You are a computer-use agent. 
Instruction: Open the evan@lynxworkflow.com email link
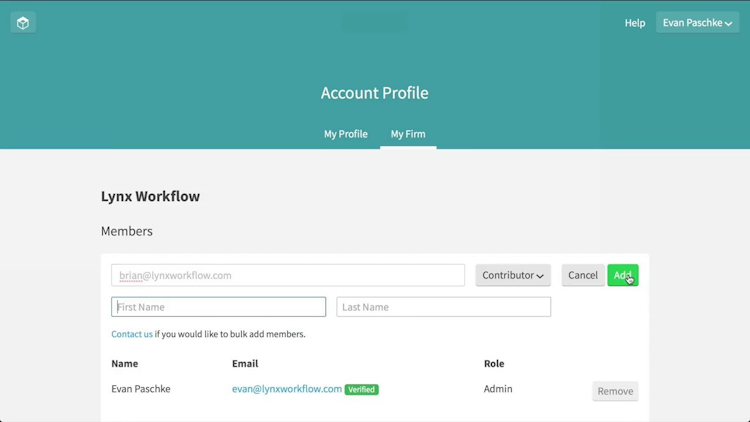click(x=287, y=389)
